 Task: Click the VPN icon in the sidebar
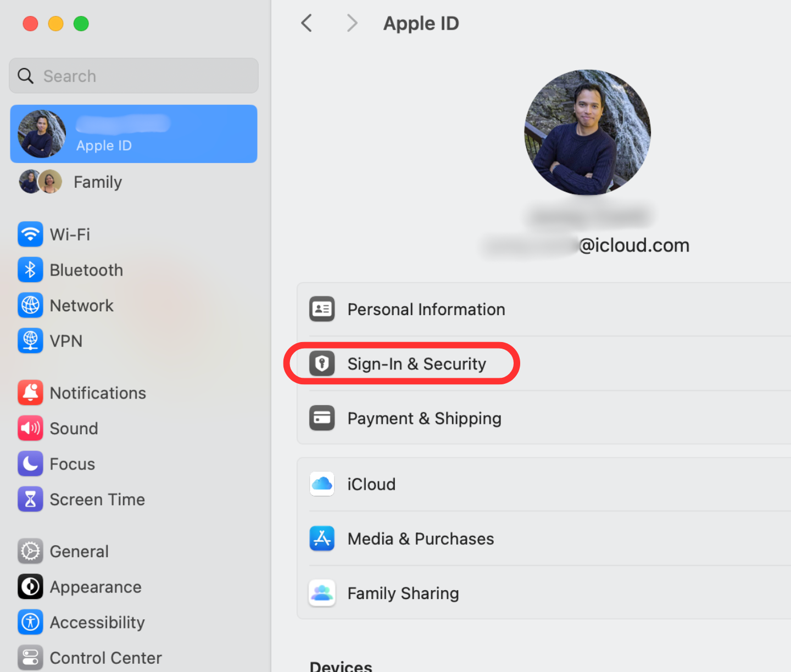click(x=30, y=341)
